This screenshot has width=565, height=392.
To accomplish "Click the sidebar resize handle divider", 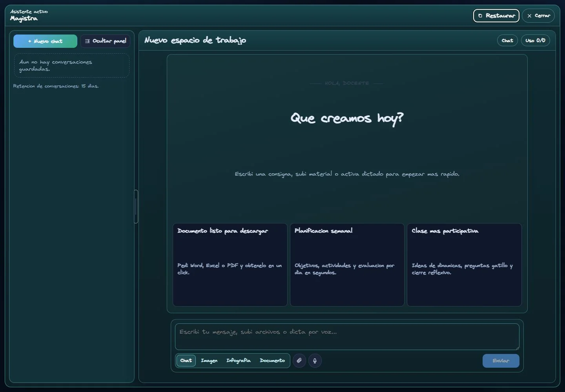I will pyautogui.click(x=136, y=207).
